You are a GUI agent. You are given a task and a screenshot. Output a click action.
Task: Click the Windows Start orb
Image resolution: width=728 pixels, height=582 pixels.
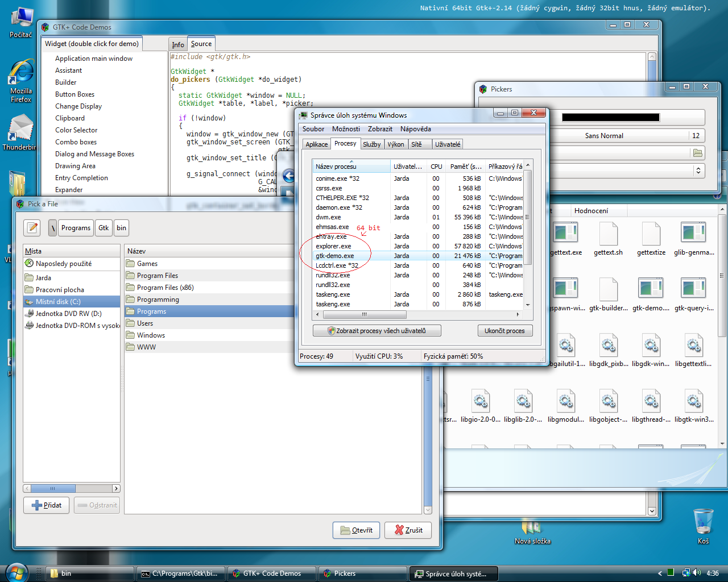point(16,572)
